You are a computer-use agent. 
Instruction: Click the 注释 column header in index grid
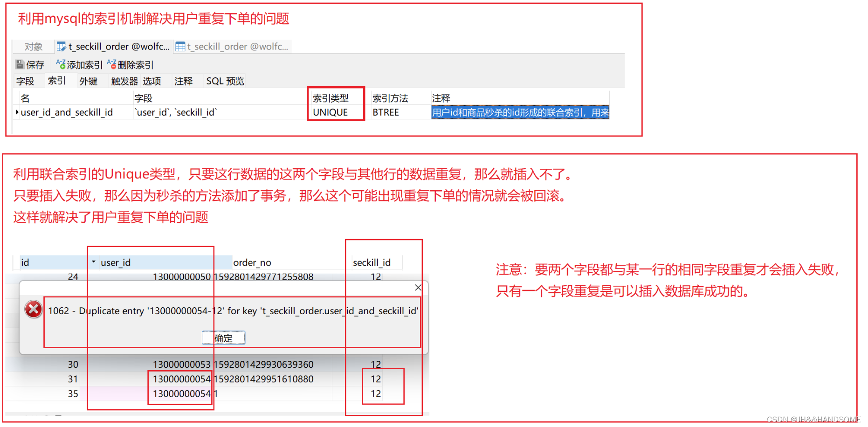coord(441,98)
